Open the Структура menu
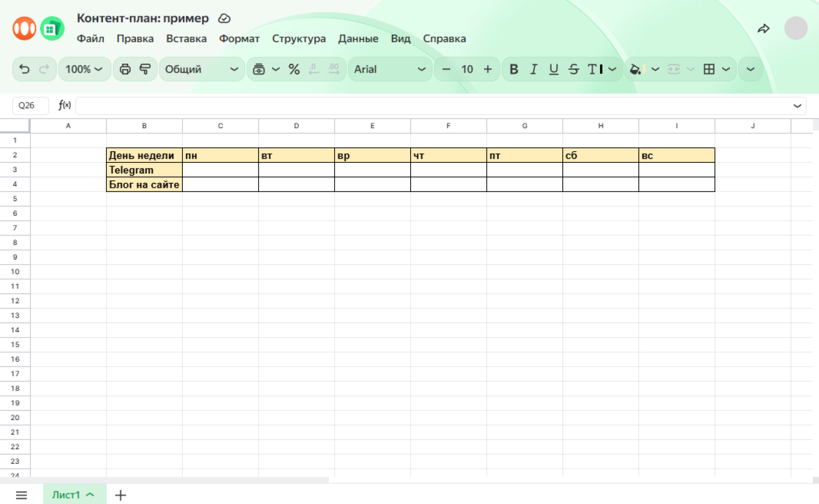819x504 pixels. tap(299, 39)
